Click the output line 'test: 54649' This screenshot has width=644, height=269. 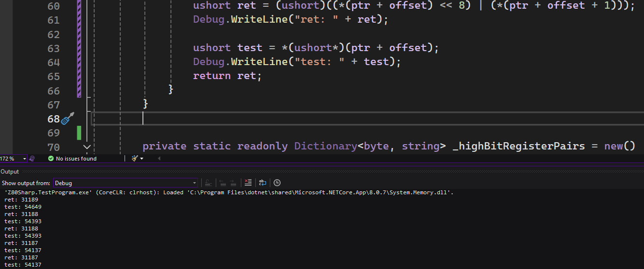coord(23,207)
